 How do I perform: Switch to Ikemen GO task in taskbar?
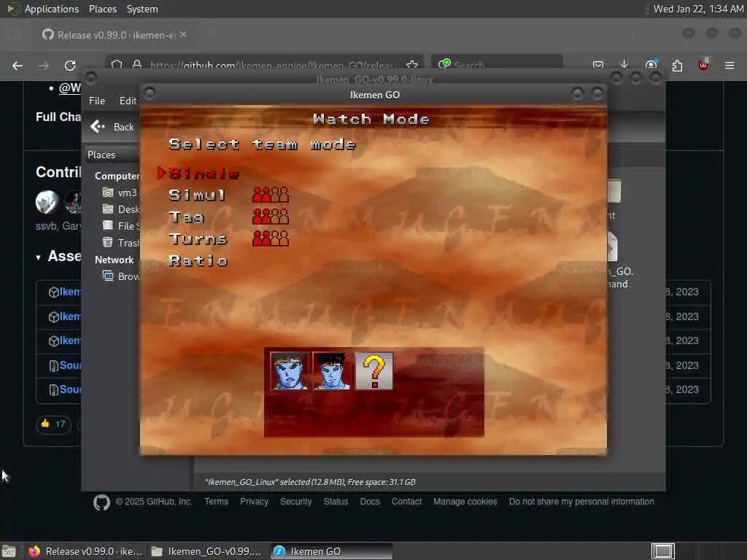332,551
